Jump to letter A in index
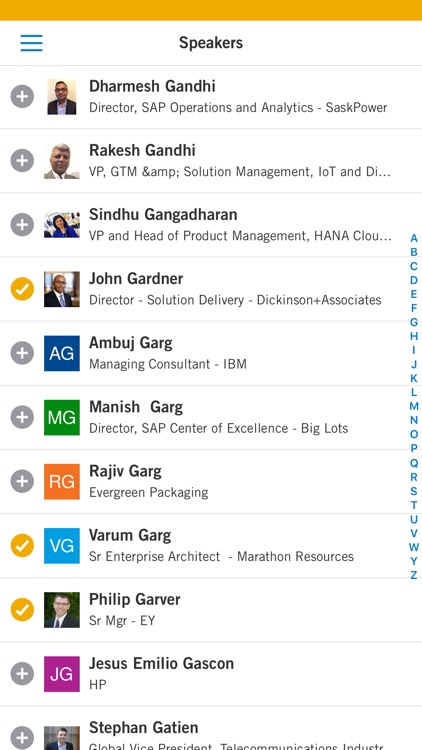The height and width of the screenshot is (750, 422). pyautogui.click(x=414, y=238)
